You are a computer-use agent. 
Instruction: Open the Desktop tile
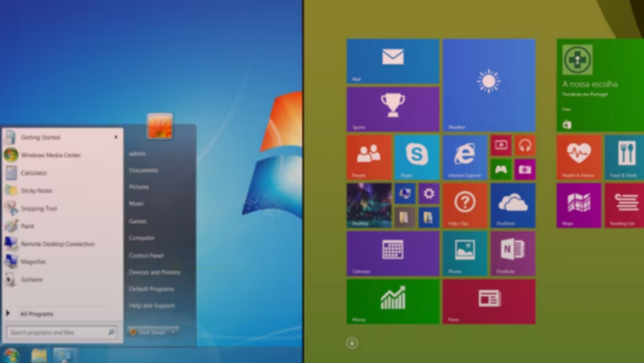coord(369,206)
